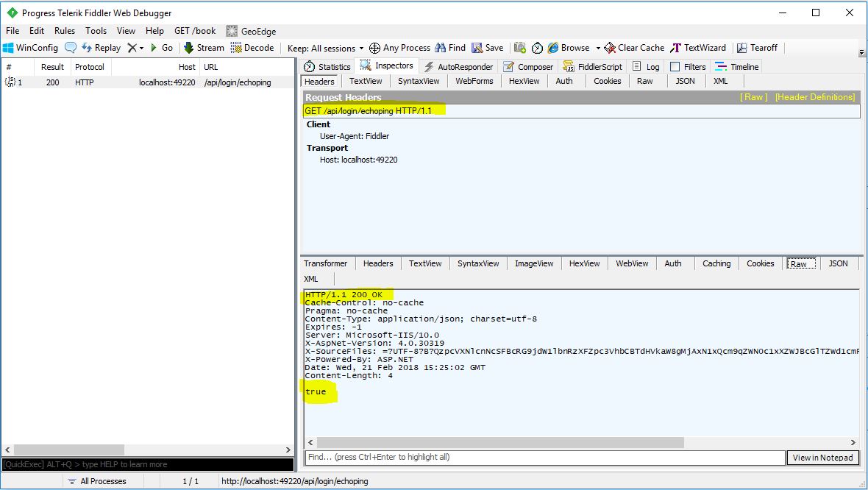Open the Tools menu
868x490 pixels.
tap(96, 31)
